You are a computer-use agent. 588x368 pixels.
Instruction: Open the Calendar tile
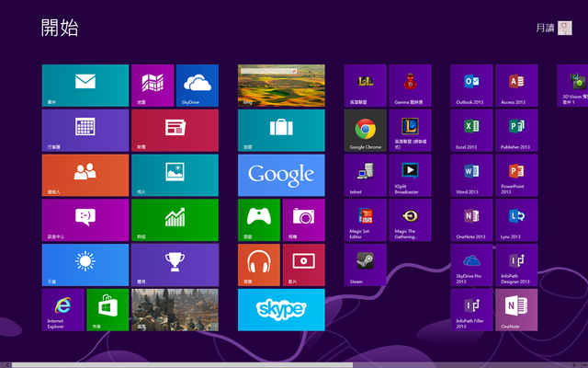85,131
